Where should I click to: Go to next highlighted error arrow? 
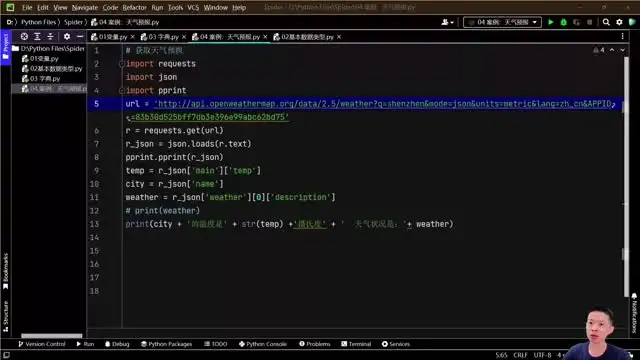tap(622, 50)
